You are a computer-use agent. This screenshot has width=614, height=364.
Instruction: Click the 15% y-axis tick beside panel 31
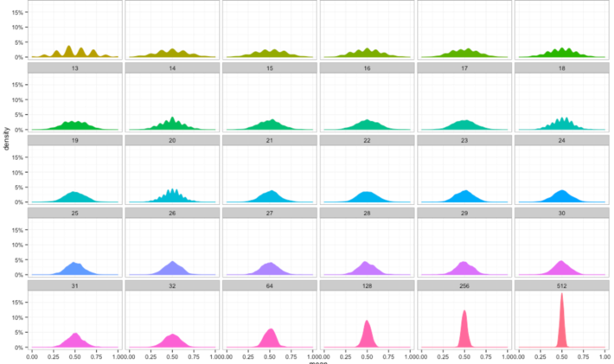point(17,303)
